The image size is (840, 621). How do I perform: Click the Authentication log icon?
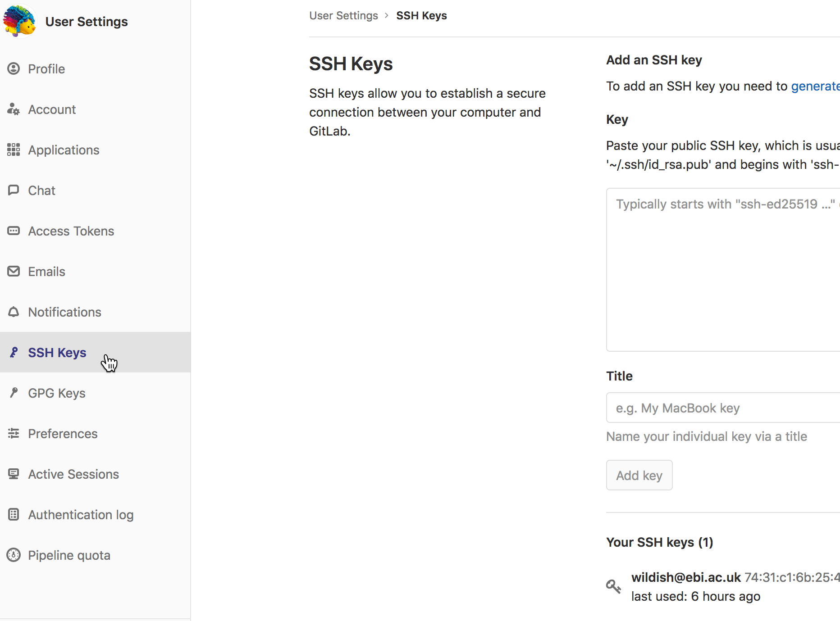coord(13,514)
